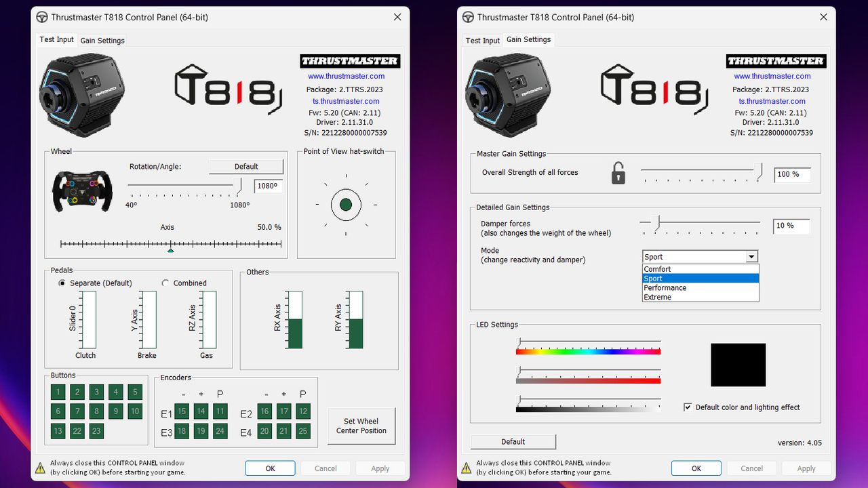This screenshot has height=488, width=868.
Task: Click the padlock icon beside Overall Strength
Action: [x=618, y=173]
